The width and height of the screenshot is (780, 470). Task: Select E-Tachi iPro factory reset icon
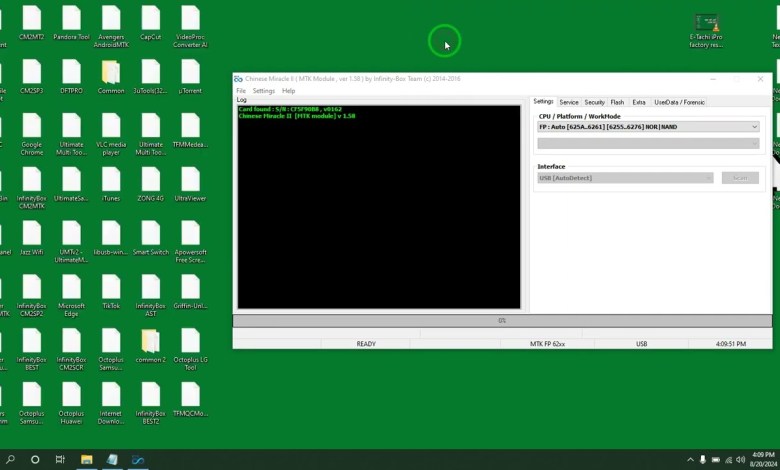coord(706,30)
